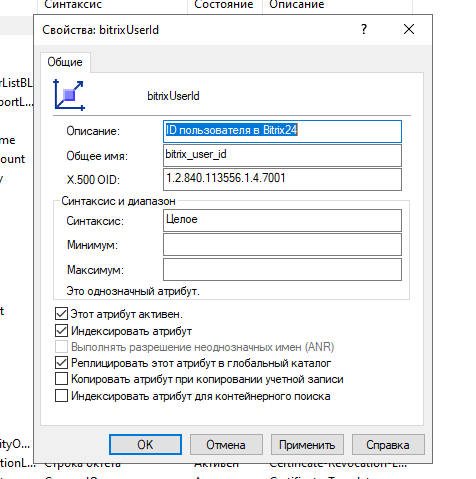The image size is (476, 479).
Task: Toggle replicate to global catalog checkbox
Action: point(61,363)
